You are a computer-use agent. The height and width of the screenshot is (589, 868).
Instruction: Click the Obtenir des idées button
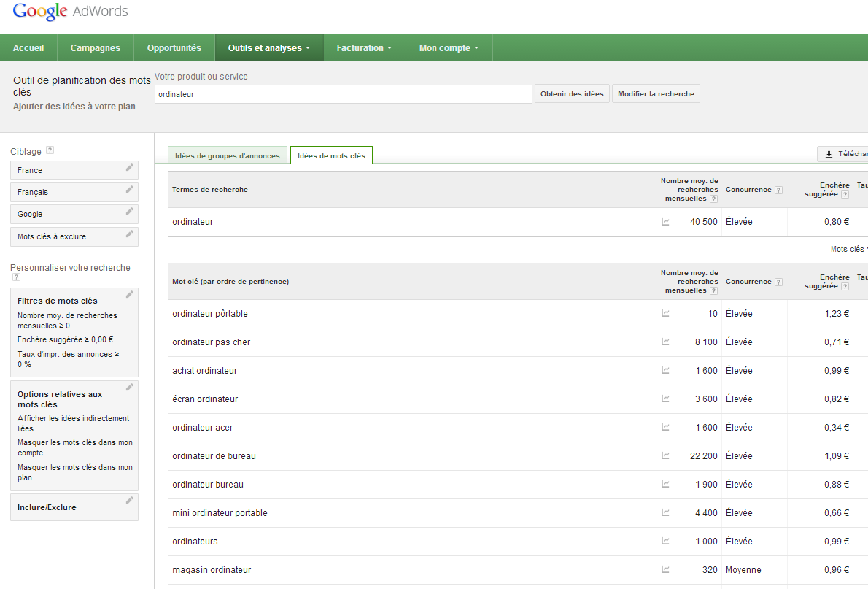(572, 94)
